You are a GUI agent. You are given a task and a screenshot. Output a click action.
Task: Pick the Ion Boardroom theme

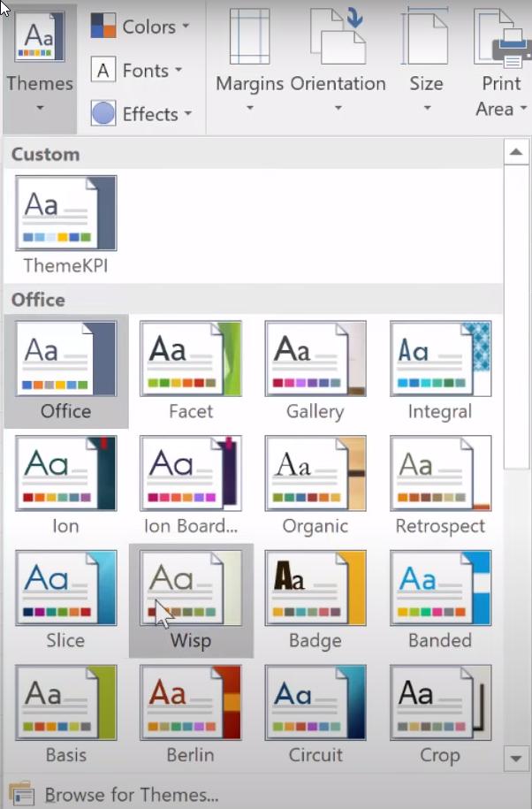191,485
